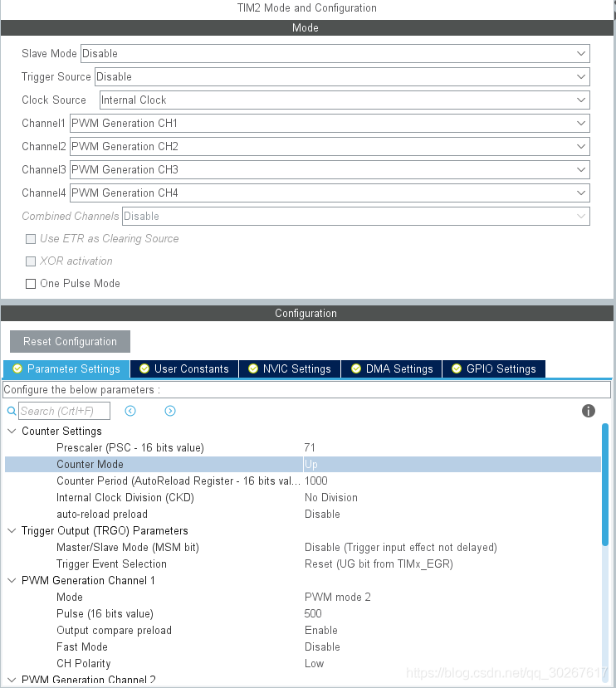Select Trigger Event Selection Reset value

pos(379,564)
